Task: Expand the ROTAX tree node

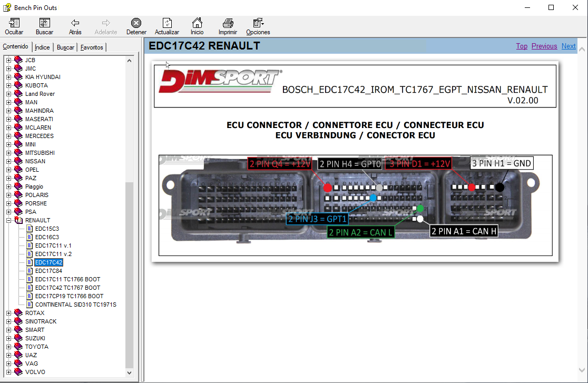Action: (x=8, y=313)
